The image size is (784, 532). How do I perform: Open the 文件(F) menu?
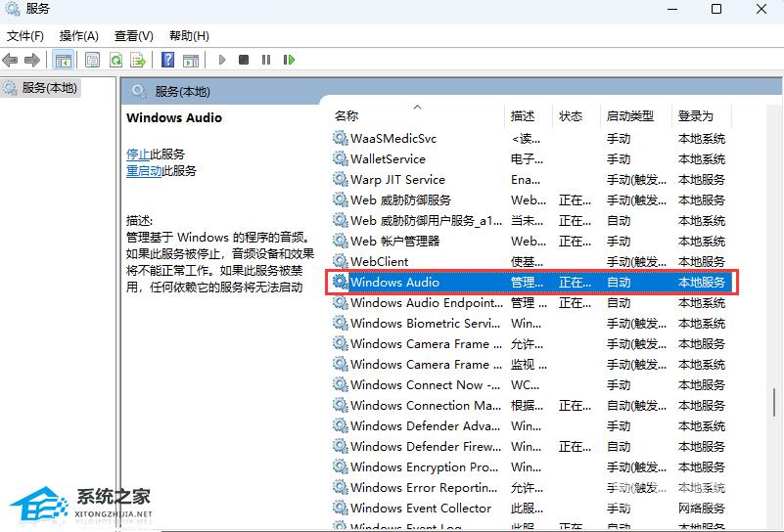tap(25, 36)
